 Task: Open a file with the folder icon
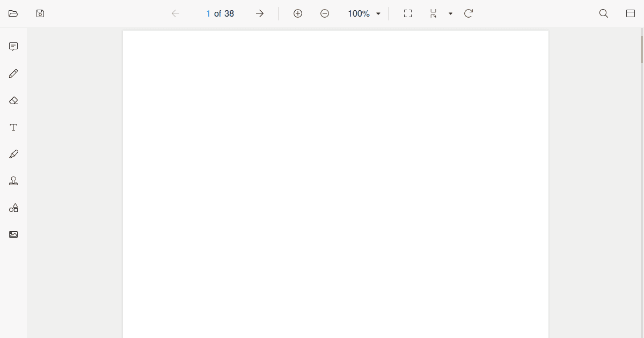pos(13,13)
